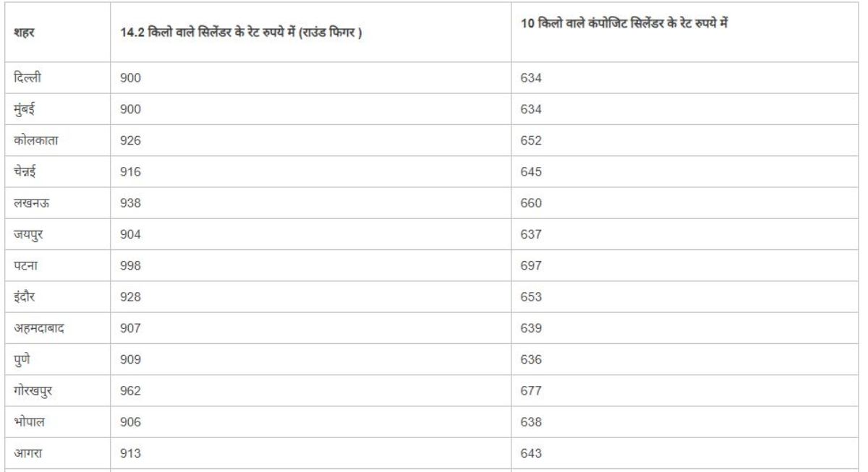Screen dimensions: 868x472
Task: Click the 697 composite rate value
Action: coord(530,266)
